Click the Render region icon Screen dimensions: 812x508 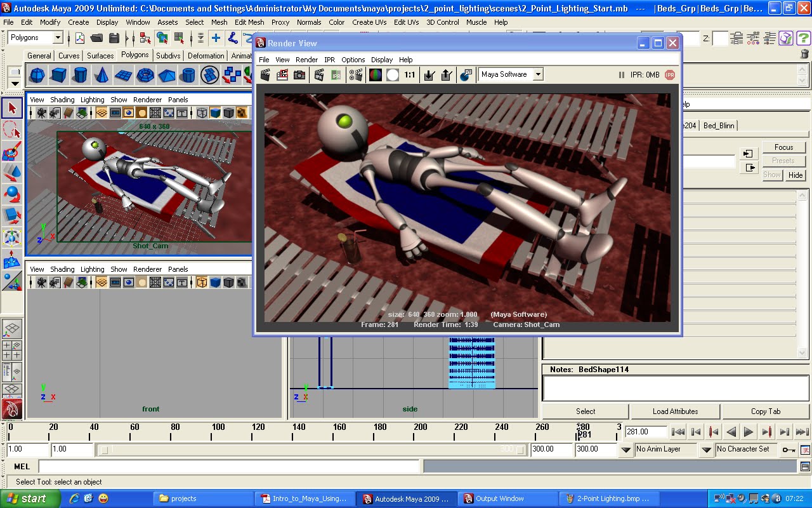click(282, 75)
